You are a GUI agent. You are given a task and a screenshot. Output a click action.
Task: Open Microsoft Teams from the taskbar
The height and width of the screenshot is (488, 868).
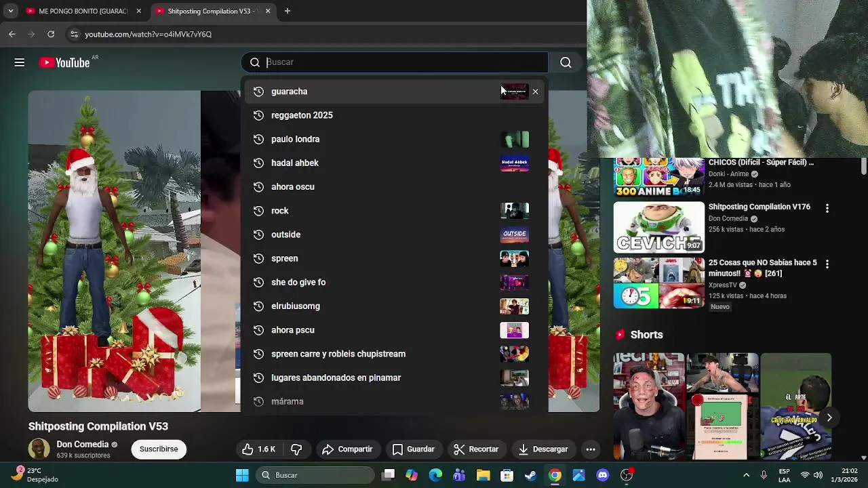[x=459, y=475]
